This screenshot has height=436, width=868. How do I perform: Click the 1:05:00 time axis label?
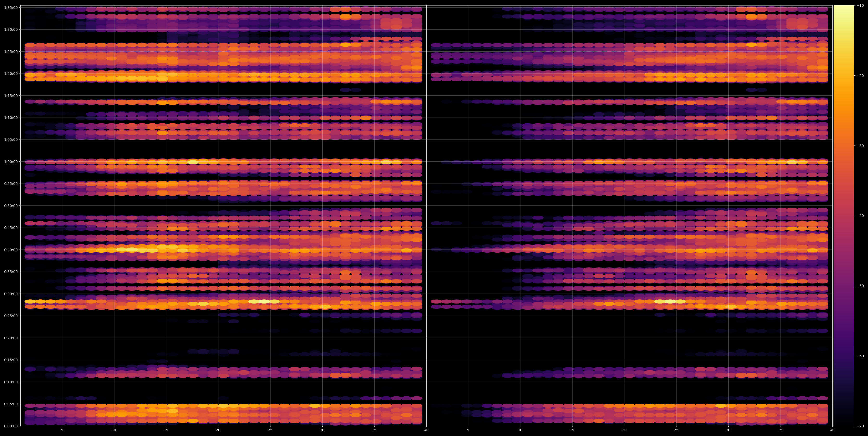point(11,140)
